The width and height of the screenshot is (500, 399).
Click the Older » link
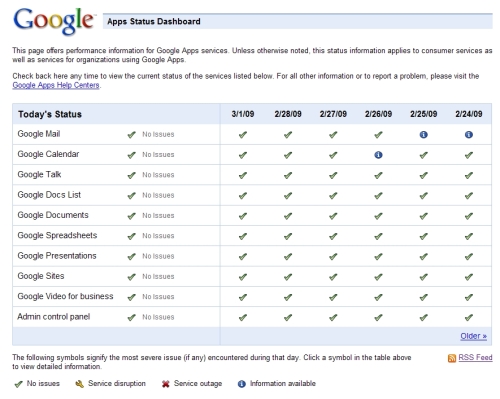pyautogui.click(x=473, y=336)
